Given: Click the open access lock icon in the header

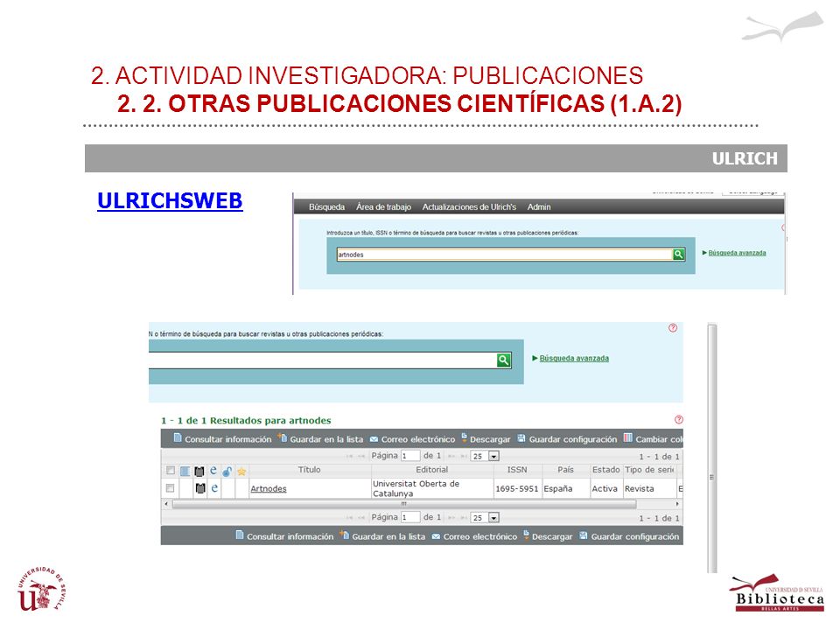Looking at the screenshot, I should tap(227, 472).
